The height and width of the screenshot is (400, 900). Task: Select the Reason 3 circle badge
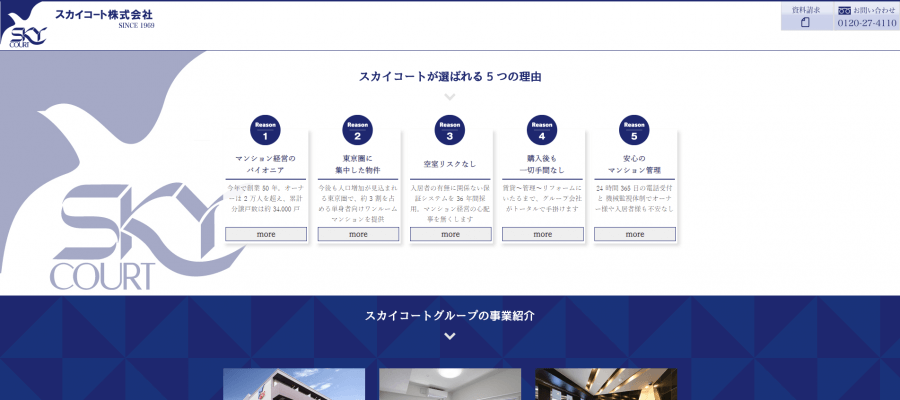[449, 130]
